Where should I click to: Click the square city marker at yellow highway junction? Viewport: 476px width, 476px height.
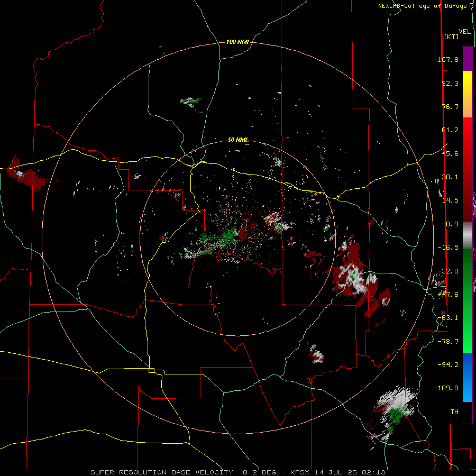pos(151,370)
